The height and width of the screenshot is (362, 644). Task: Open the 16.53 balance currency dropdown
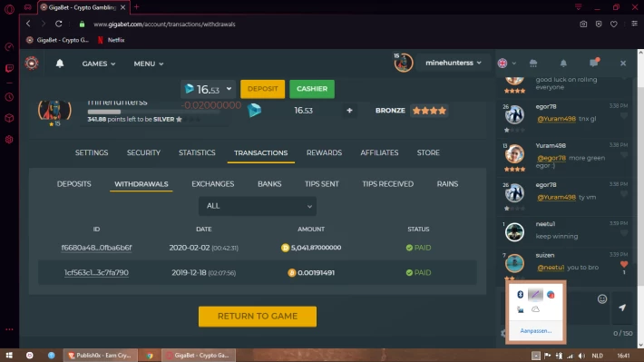209,89
